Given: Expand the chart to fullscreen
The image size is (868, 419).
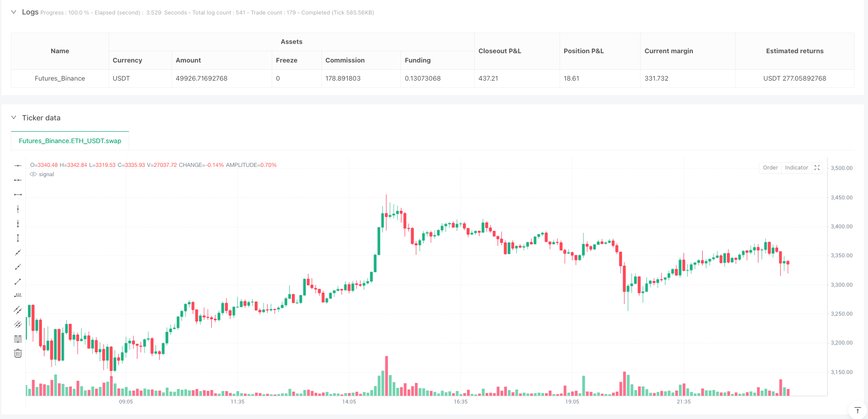Looking at the screenshot, I should 817,167.
